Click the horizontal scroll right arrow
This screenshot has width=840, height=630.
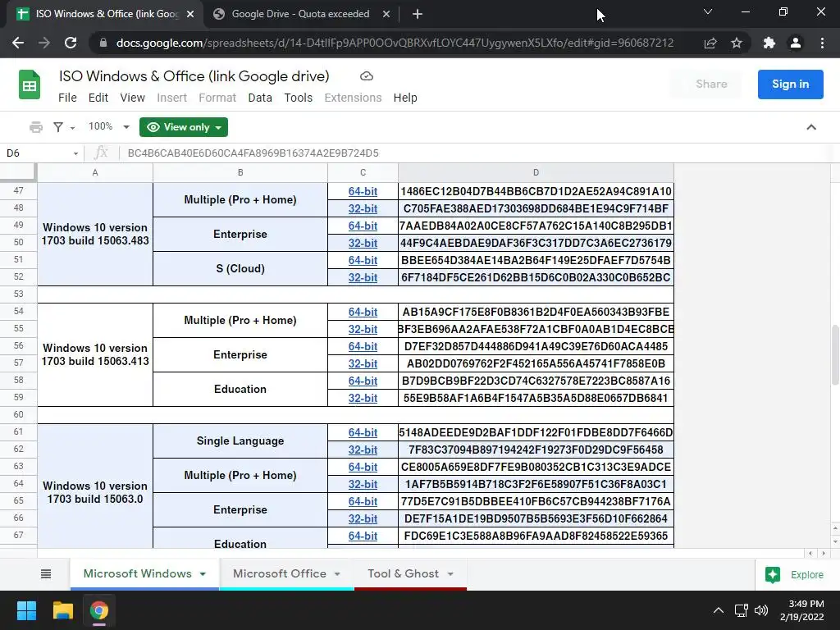(x=824, y=554)
